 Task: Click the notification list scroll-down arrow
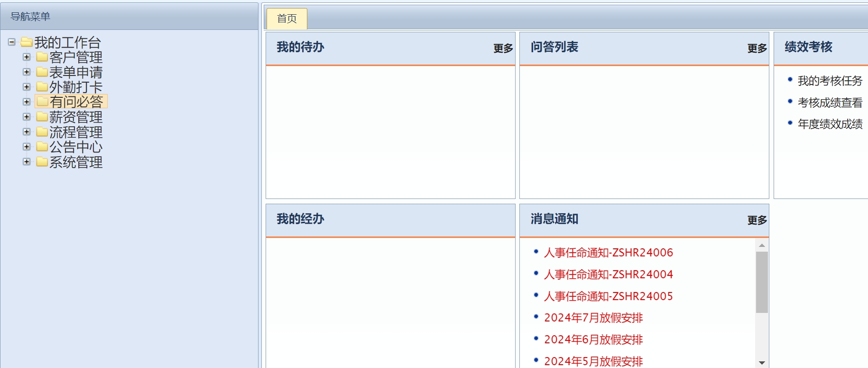coord(762,363)
